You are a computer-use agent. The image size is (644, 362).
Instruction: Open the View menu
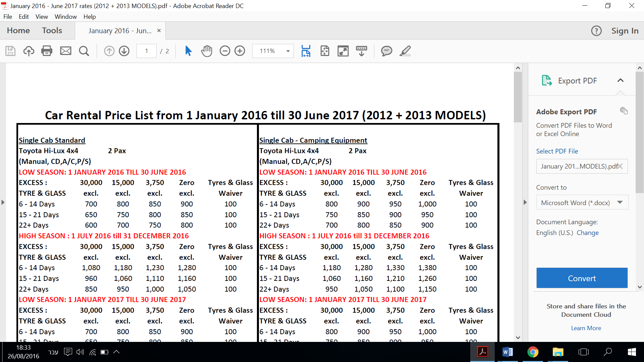click(42, 17)
